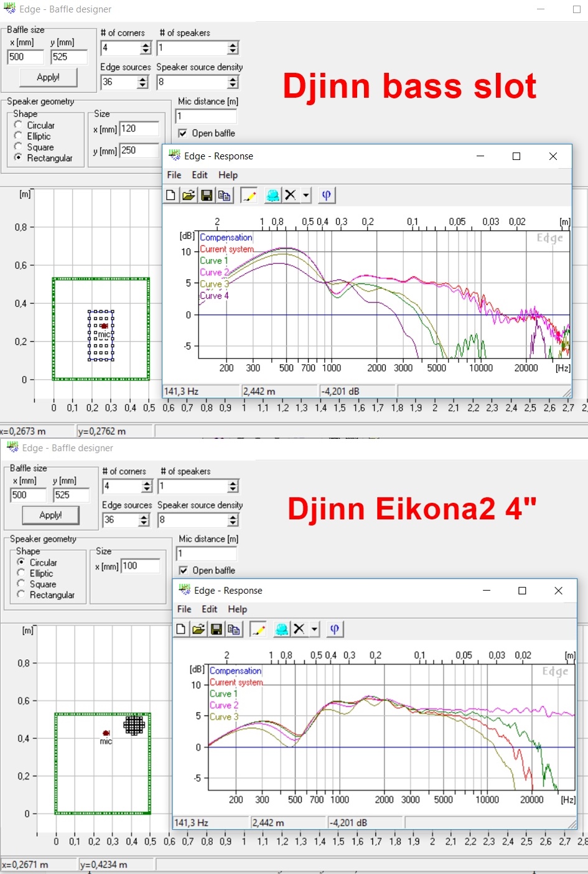Click Copy icon in bass slot Response window
This screenshot has width=588, height=874.
(x=224, y=195)
